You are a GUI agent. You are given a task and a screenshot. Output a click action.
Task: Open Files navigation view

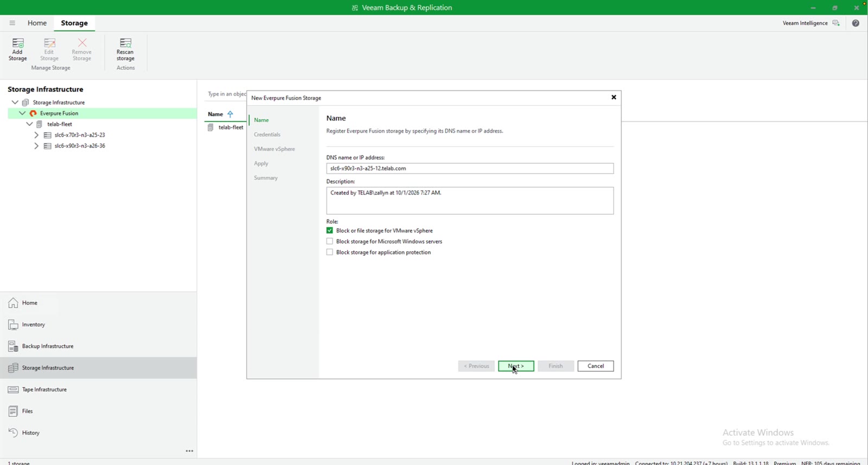[98, 411]
